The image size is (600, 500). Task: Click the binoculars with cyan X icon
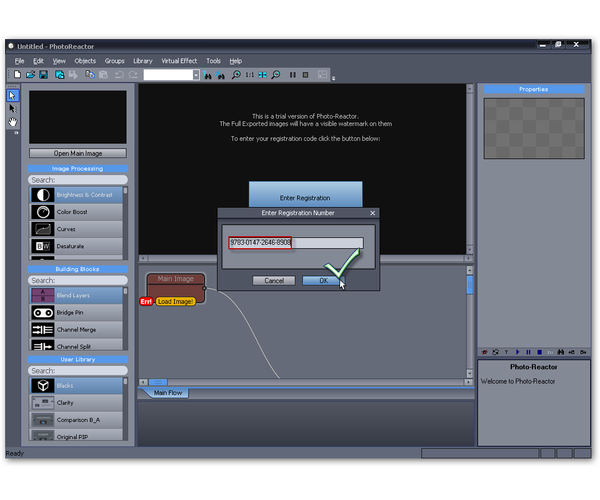[220, 75]
